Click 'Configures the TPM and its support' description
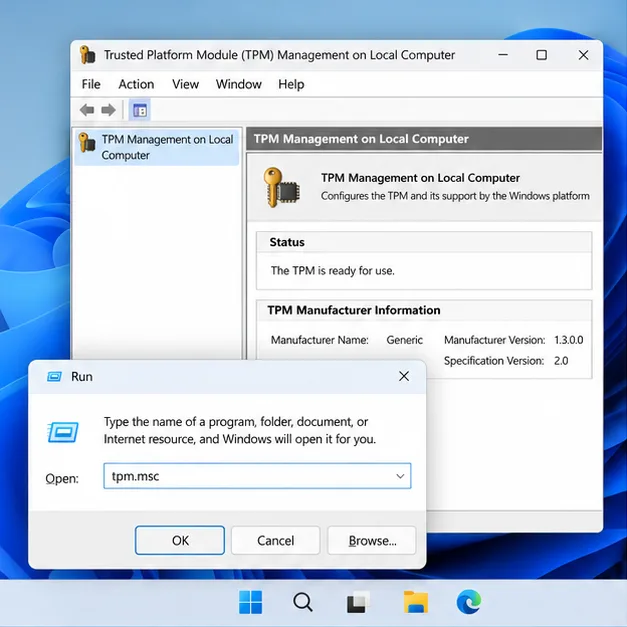Screen dimensions: 627x627 (x=455, y=196)
